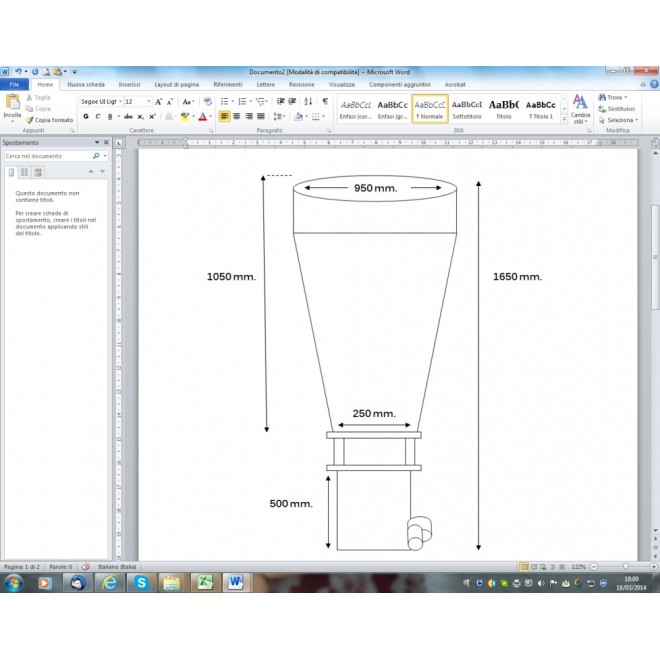Click Copia formato (Format Painter)
Screen dimensions: 660x660
[49, 120]
